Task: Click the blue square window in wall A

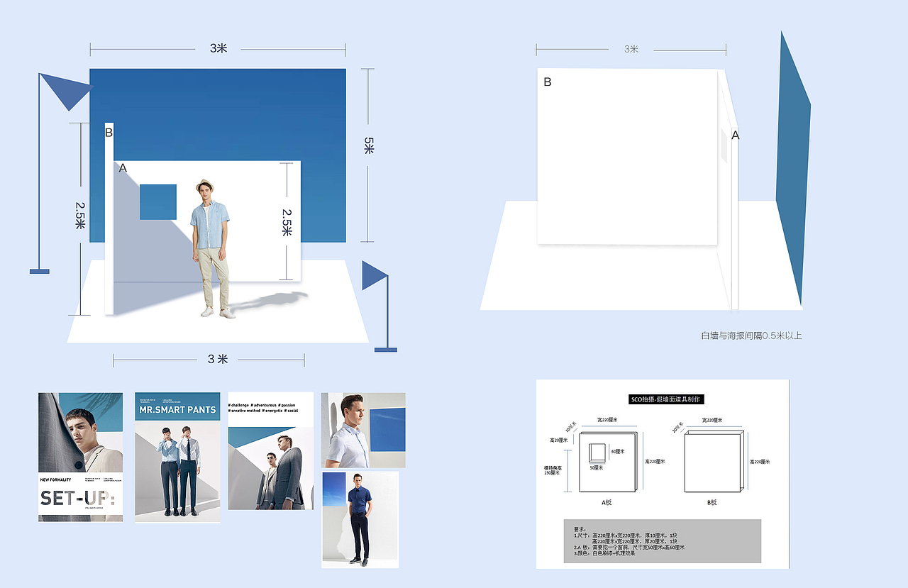Action: click(157, 202)
